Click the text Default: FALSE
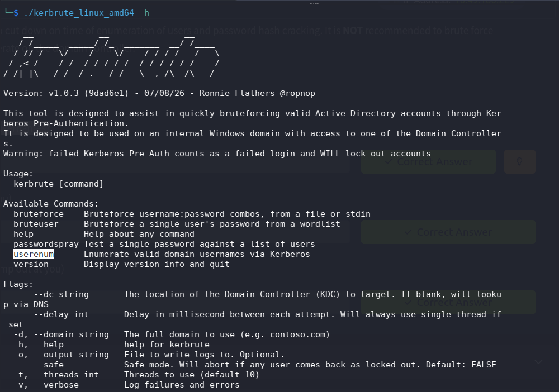The width and height of the screenshot is (559, 392). tap(461, 365)
